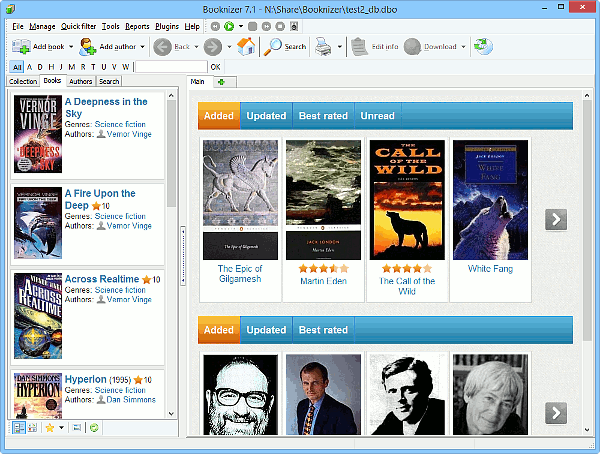
Task: Click the cover picture icon in bottom bar
Action: pos(77,428)
